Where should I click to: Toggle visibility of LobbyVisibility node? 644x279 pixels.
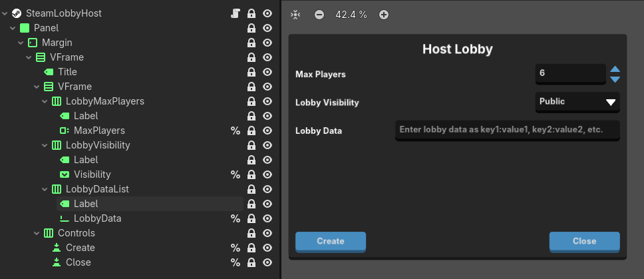point(267,145)
